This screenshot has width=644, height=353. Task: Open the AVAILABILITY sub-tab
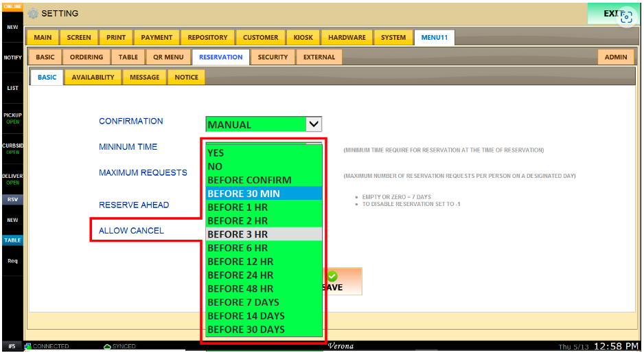93,78
